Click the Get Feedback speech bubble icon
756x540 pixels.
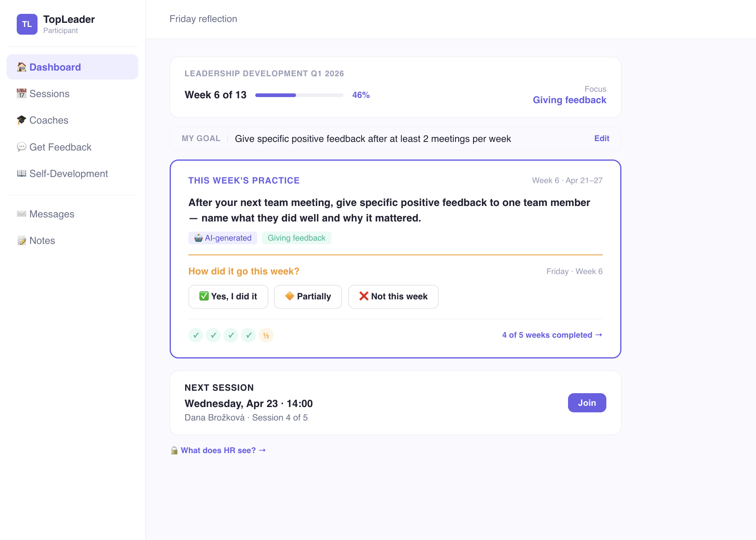[x=22, y=147]
